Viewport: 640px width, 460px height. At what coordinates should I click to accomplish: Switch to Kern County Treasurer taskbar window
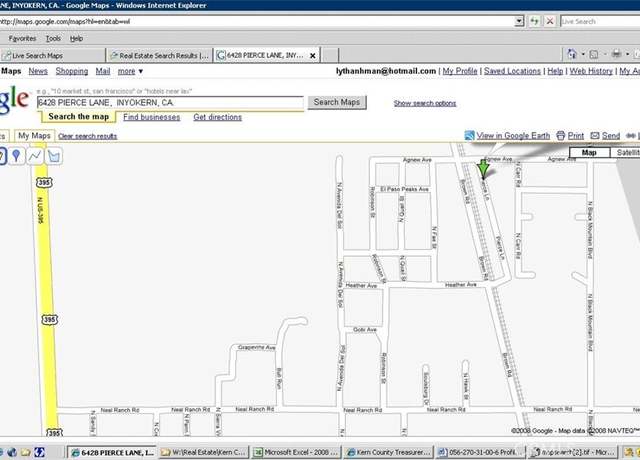point(388,452)
